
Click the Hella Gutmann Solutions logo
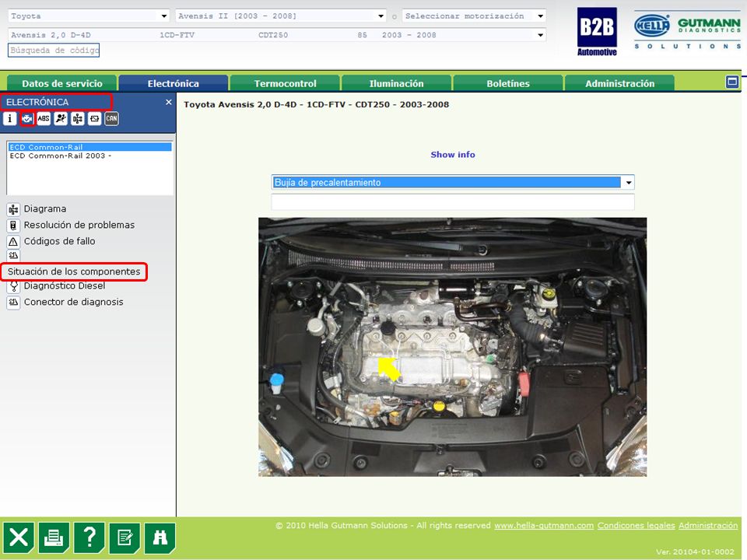tap(687, 31)
